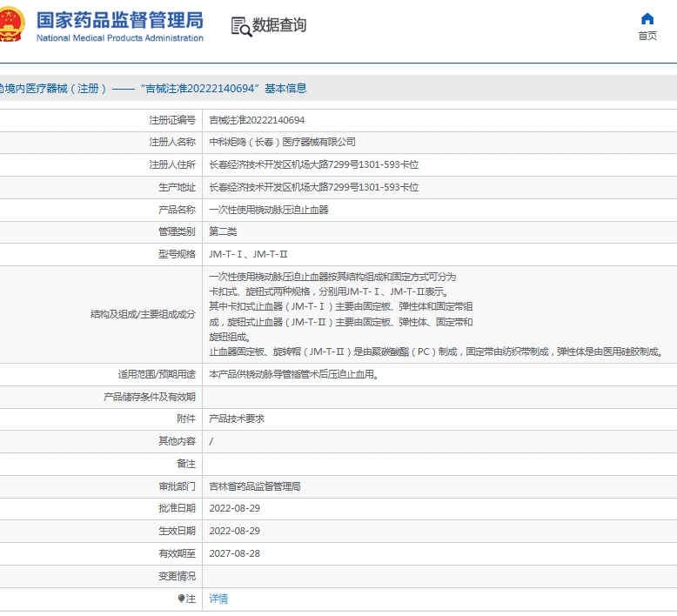The height and width of the screenshot is (616, 677).
Task: Click the line 卡扣式、旋钮式两种规格
Action: click(329, 291)
